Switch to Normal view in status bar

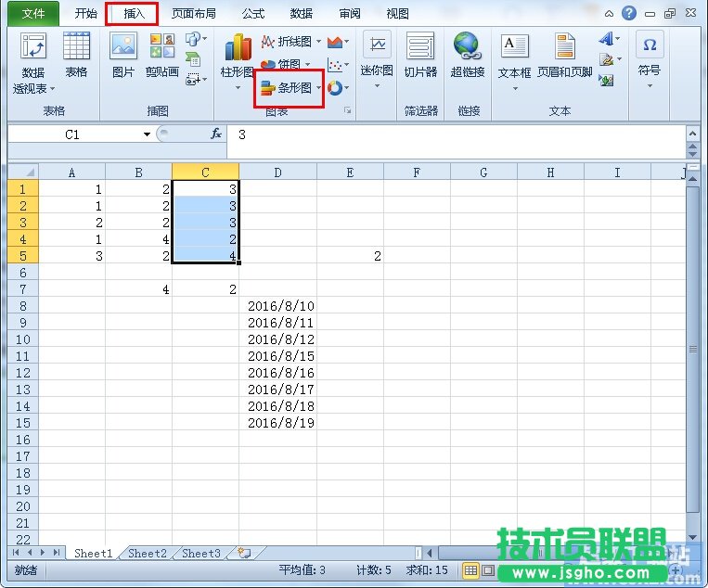(x=470, y=570)
